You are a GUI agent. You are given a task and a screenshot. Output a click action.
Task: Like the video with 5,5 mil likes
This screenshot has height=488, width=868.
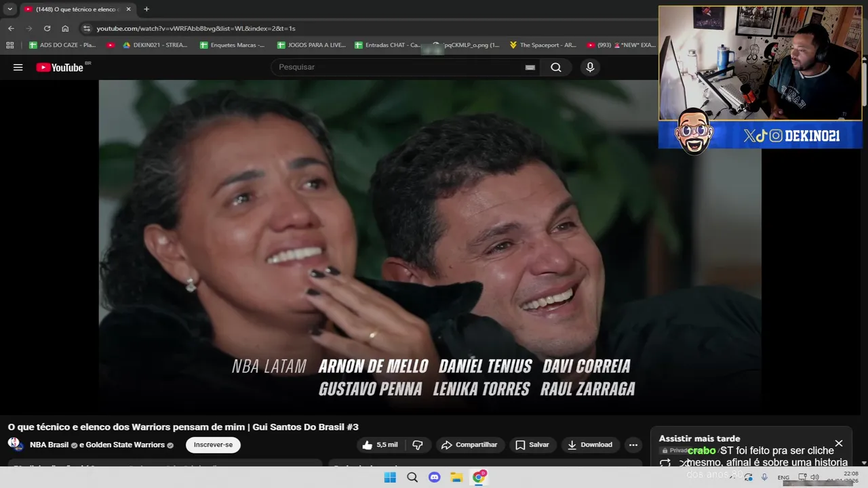380,445
